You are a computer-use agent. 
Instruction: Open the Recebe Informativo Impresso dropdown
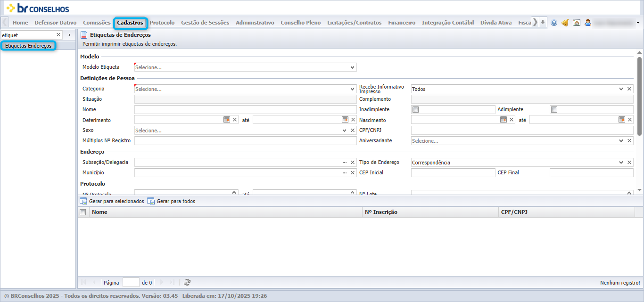click(x=621, y=89)
